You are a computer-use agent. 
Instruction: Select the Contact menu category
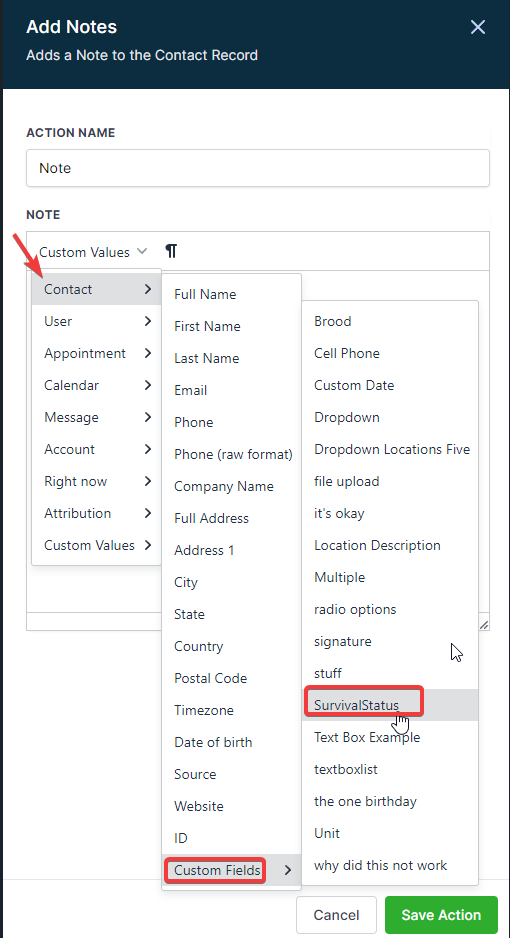click(x=97, y=289)
